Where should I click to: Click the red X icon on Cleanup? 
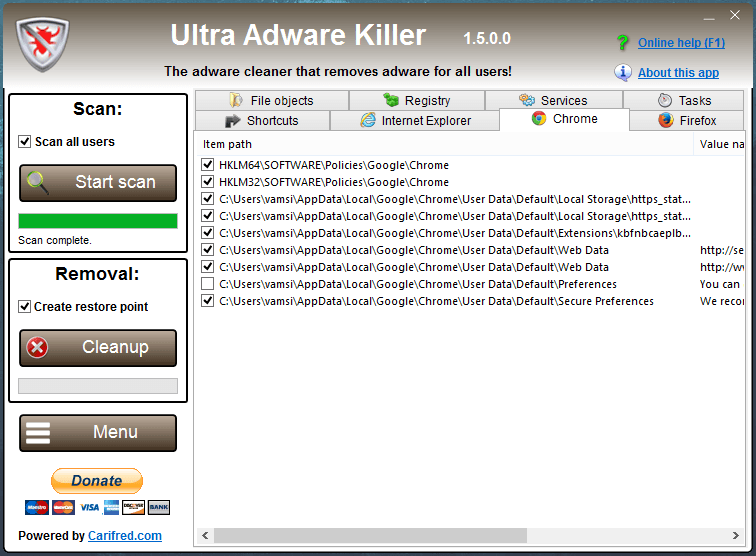click(37, 347)
